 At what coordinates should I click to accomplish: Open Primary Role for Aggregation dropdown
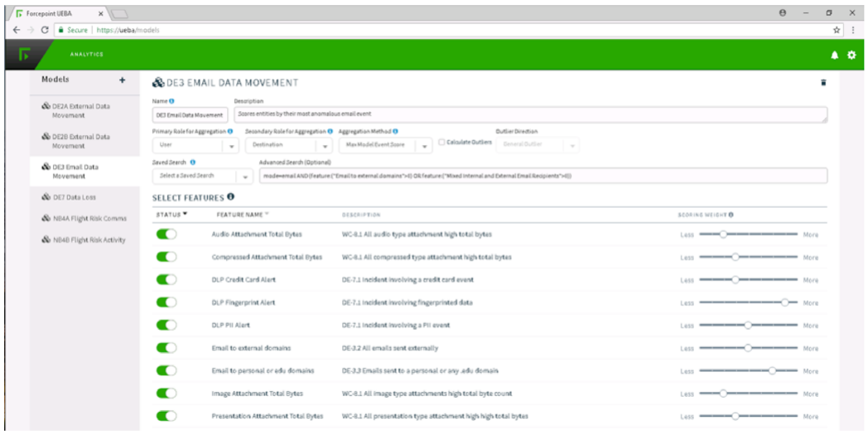pos(196,145)
